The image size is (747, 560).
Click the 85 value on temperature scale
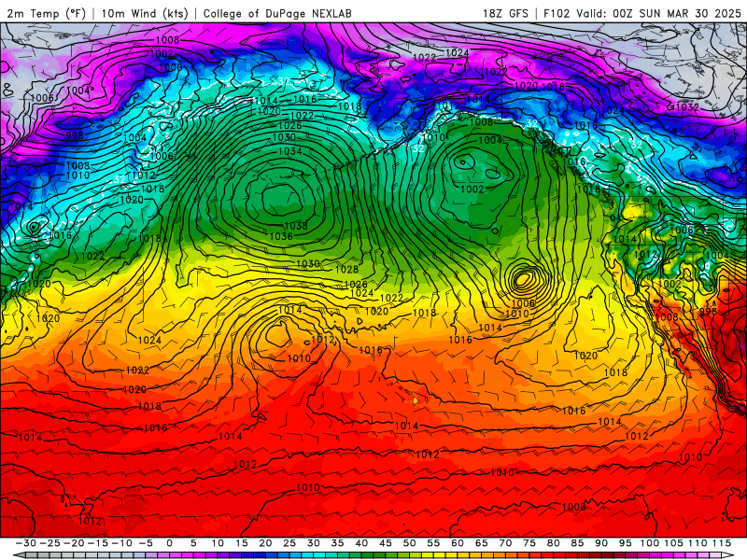(577, 543)
